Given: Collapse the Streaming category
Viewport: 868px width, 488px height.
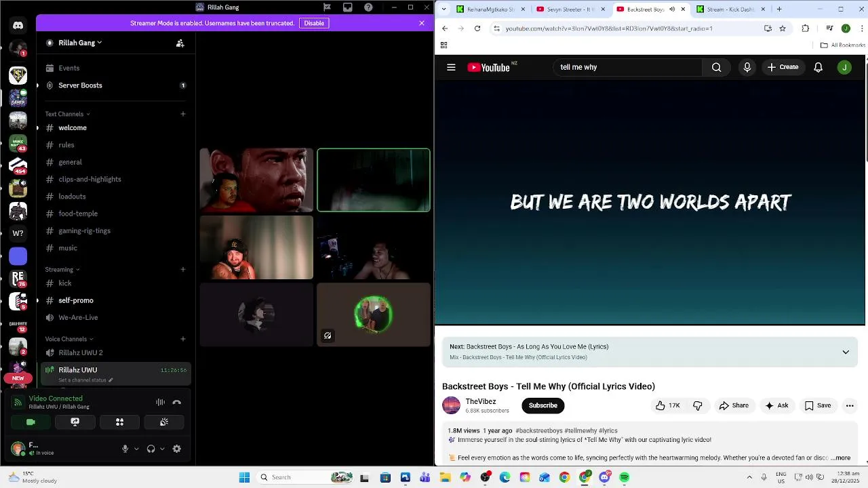Looking at the screenshot, I should click(62, 269).
